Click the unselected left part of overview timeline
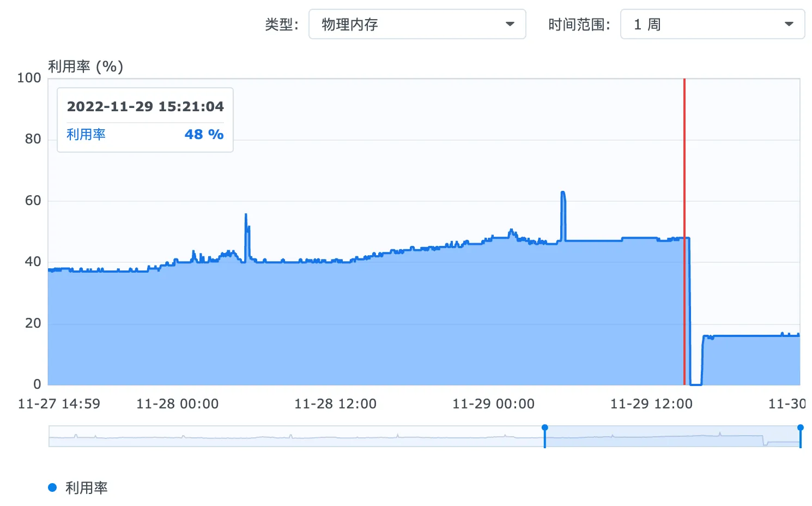812x506 pixels. [x=294, y=436]
